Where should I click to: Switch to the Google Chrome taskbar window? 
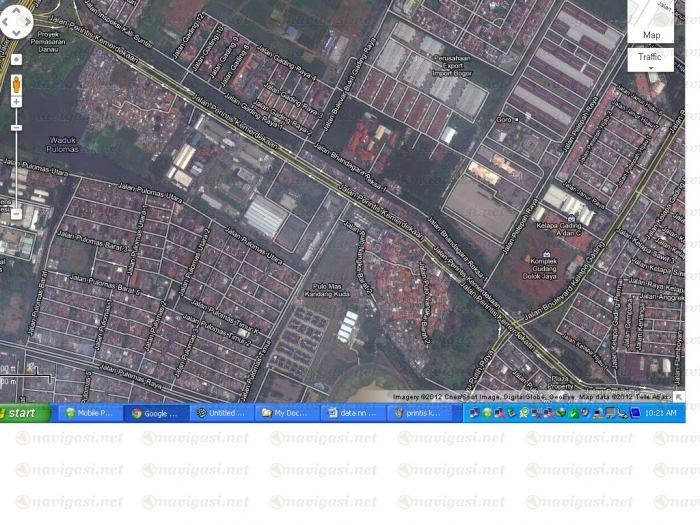(153, 413)
